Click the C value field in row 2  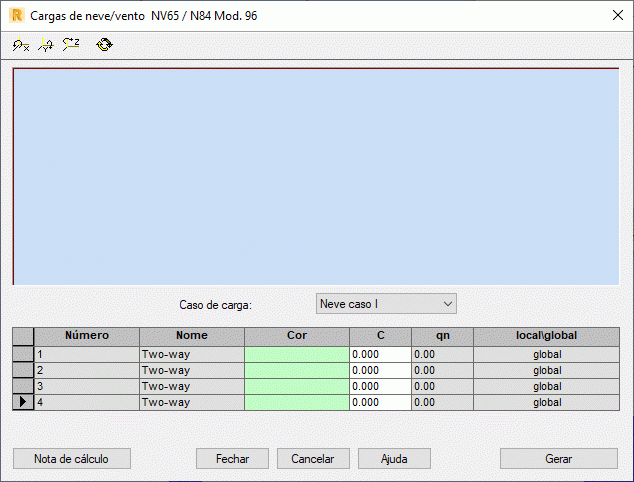click(380, 370)
